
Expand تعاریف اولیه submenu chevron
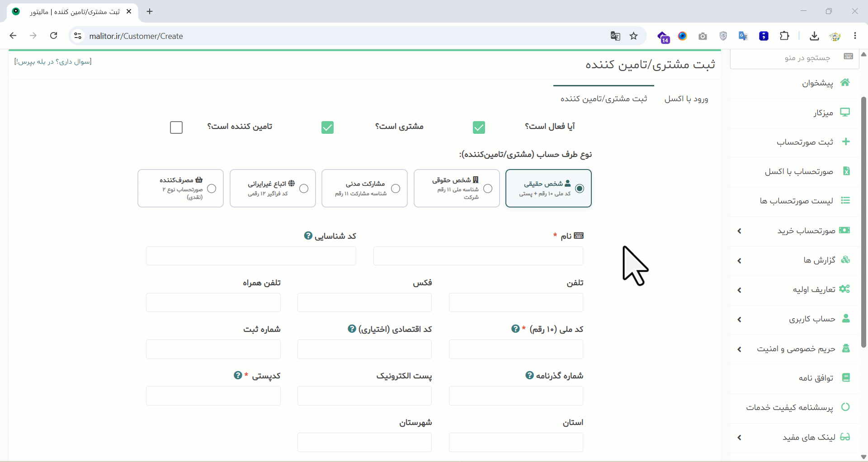(x=740, y=290)
